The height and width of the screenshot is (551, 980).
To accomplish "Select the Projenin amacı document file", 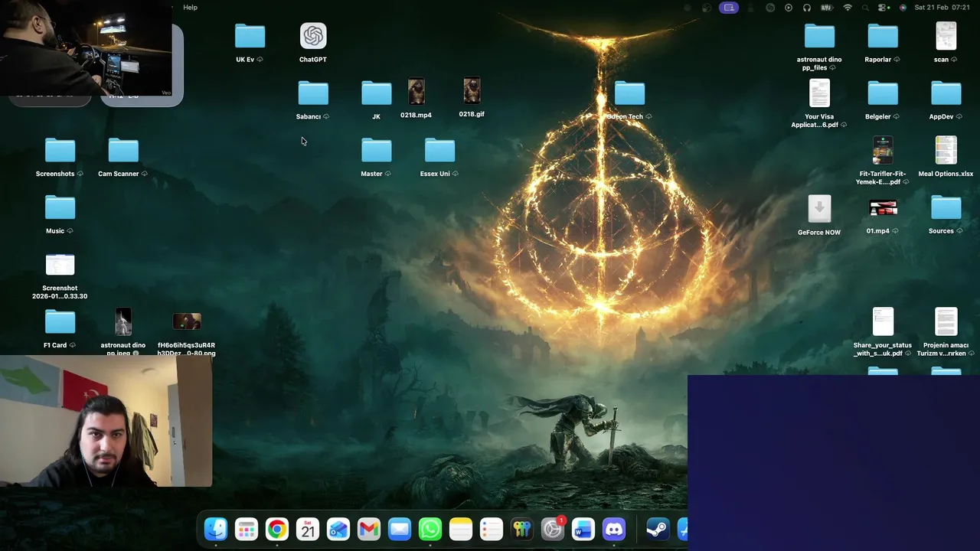I will 946,322.
